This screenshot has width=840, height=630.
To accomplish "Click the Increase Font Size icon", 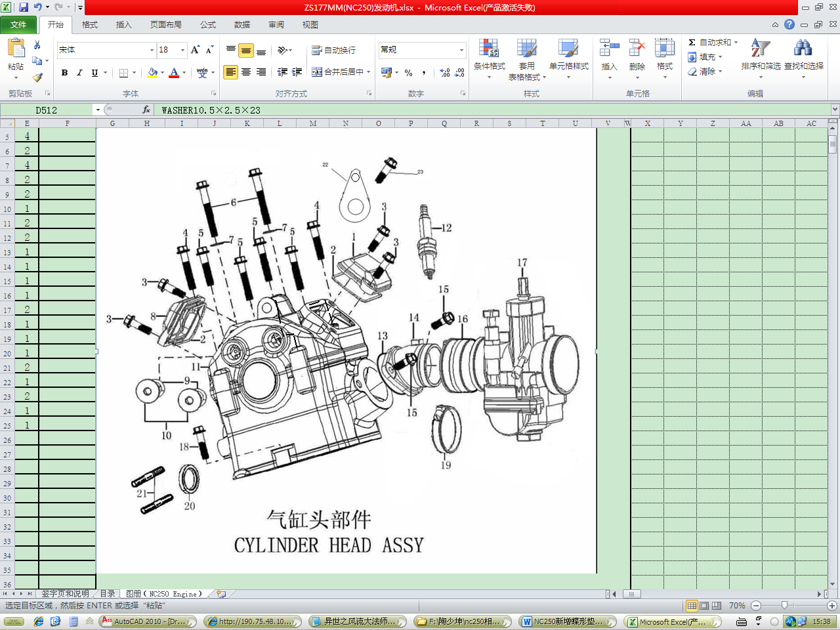I will (195, 50).
